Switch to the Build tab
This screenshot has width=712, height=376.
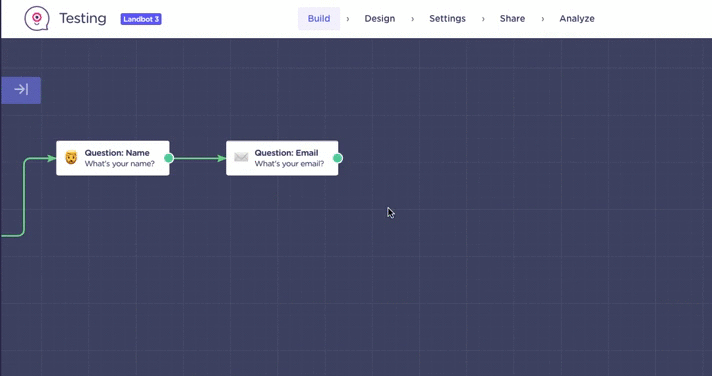pyautogui.click(x=319, y=19)
